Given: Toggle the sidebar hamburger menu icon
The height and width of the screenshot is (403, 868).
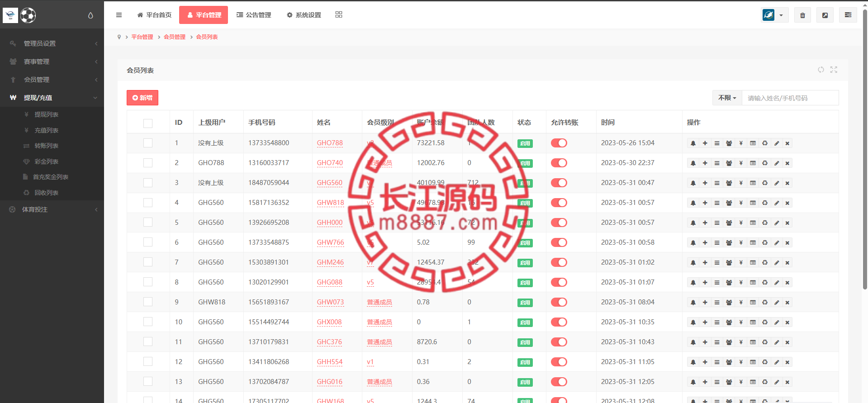Looking at the screenshot, I should pyautogui.click(x=119, y=15).
